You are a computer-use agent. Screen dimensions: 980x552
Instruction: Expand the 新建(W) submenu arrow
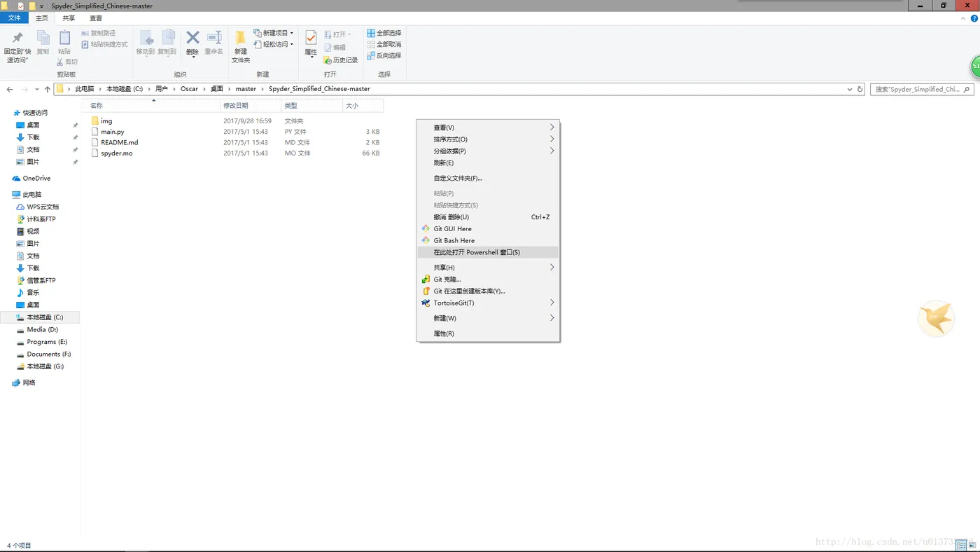[552, 318]
